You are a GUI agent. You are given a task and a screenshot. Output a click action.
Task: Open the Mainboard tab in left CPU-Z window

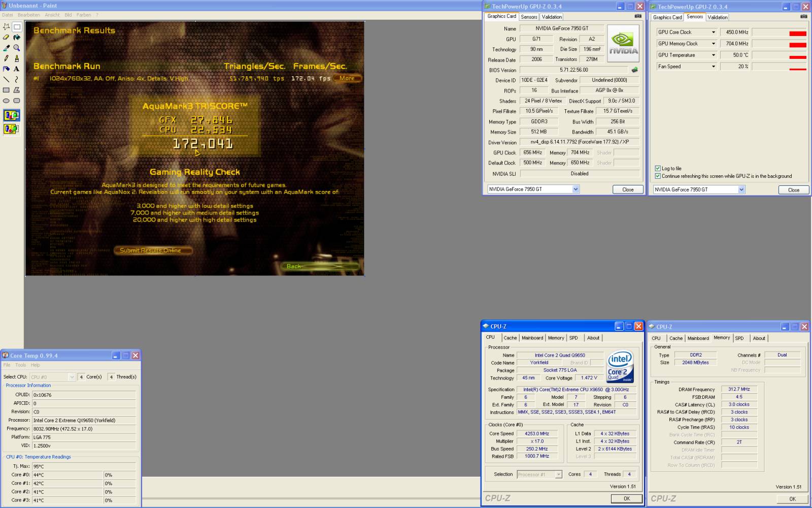pyautogui.click(x=532, y=338)
